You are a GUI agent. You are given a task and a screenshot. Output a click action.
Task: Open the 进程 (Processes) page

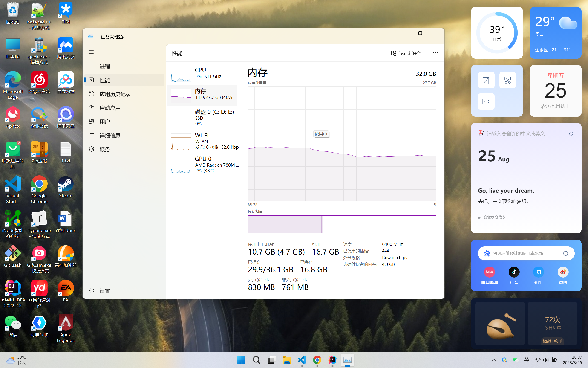(x=124, y=66)
